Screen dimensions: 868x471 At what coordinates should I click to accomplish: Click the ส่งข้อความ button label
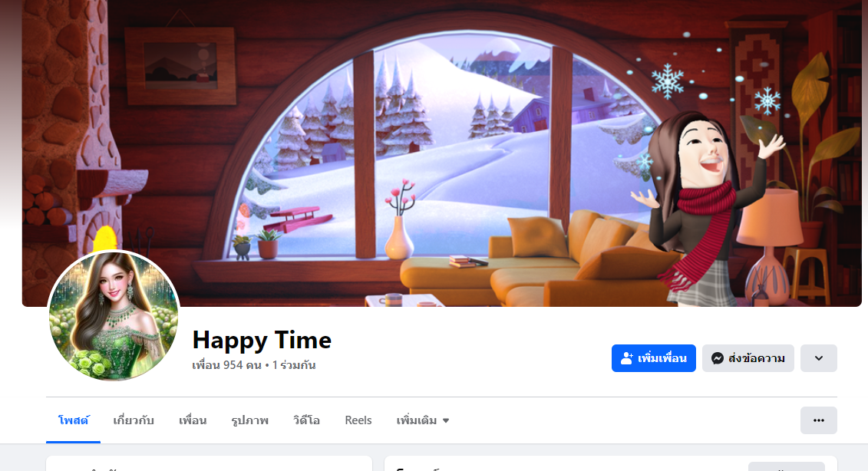pos(756,358)
